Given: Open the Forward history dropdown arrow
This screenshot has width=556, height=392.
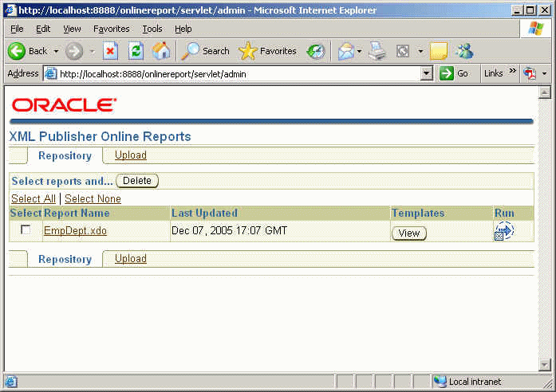Looking at the screenshot, I should pyautogui.click(x=93, y=52).
